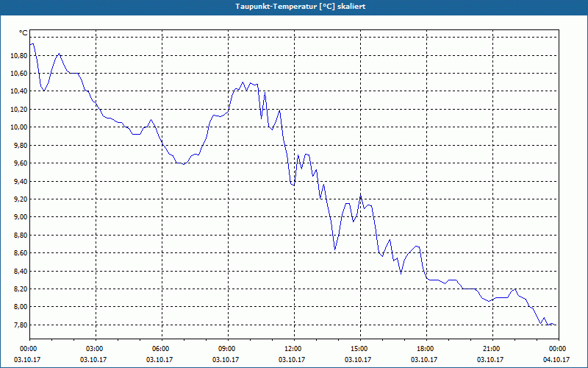The height and width of the screenshot is (368, 588).
Task: Click the 03.10.17 date under 12:00
Action: tap(292, 359)
